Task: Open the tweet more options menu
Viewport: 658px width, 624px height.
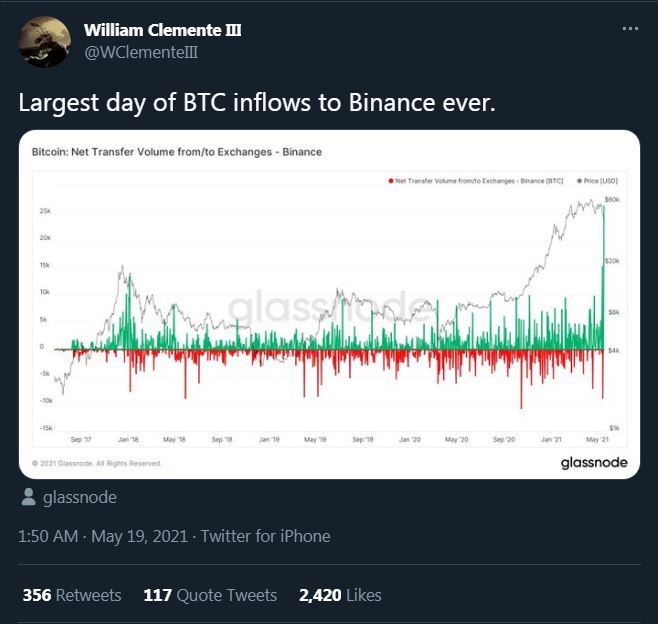Action: coord(630,29)
